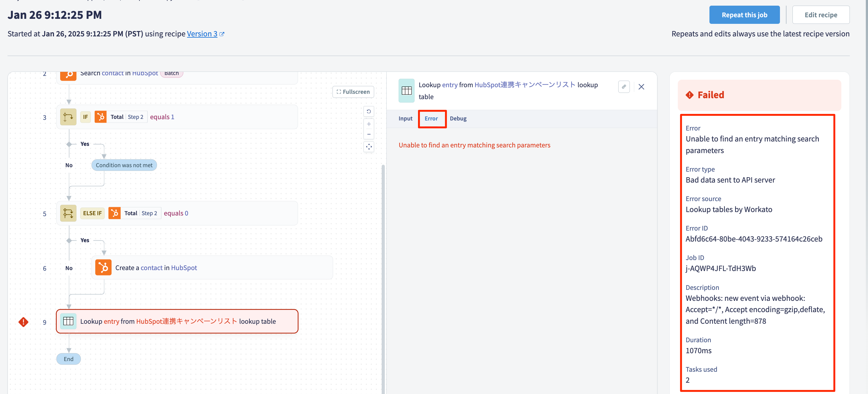Reset canvas view with the rotate icon
Viewport: 868px width, 394px height.
click(369, 111)
